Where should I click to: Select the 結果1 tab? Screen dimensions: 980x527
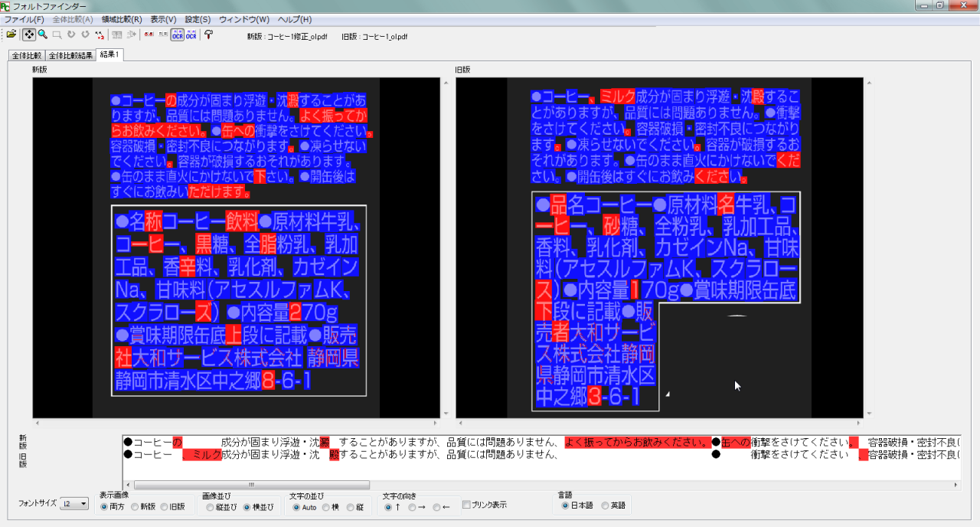pos(109,54)
